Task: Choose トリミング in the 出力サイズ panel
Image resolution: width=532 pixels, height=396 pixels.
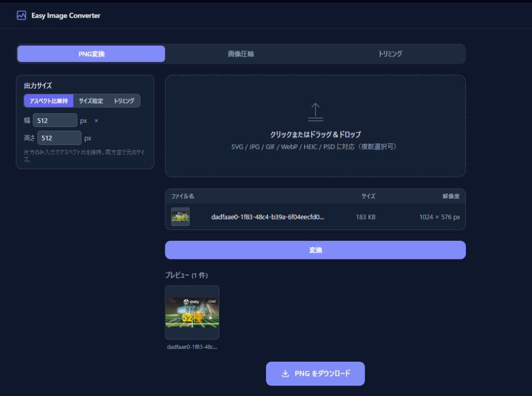Action: point(124,101)
